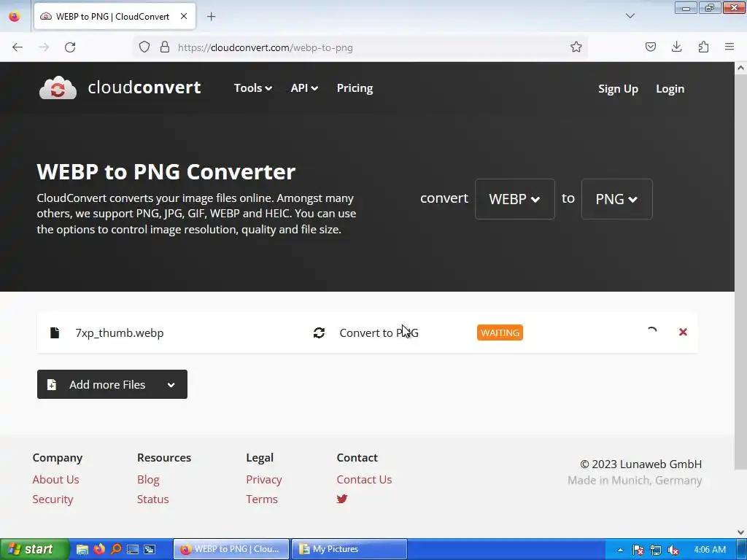Click the muted volume tray icon
This screenshot has height=560, width=747.
tap(673, 550)
